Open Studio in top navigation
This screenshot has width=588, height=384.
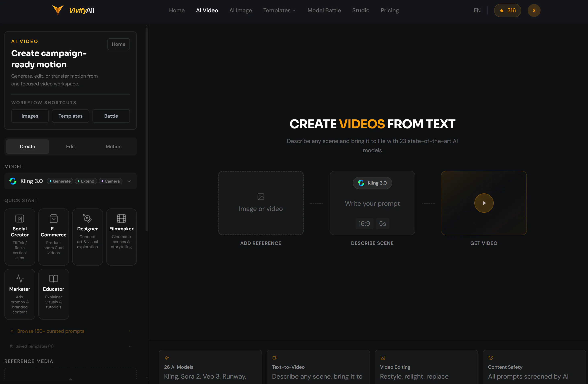[x=361, y=10]
